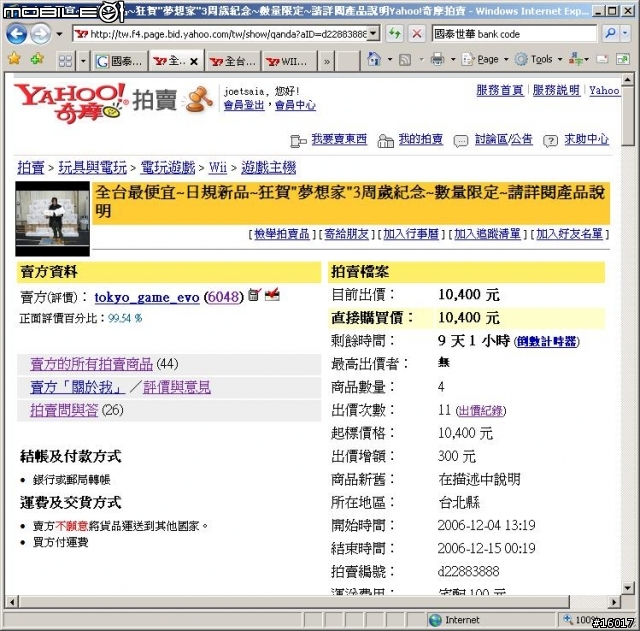The image size is (640, 631).
Task: Switch to the third Yahoo 全台 tab
Action: [233, 61]
